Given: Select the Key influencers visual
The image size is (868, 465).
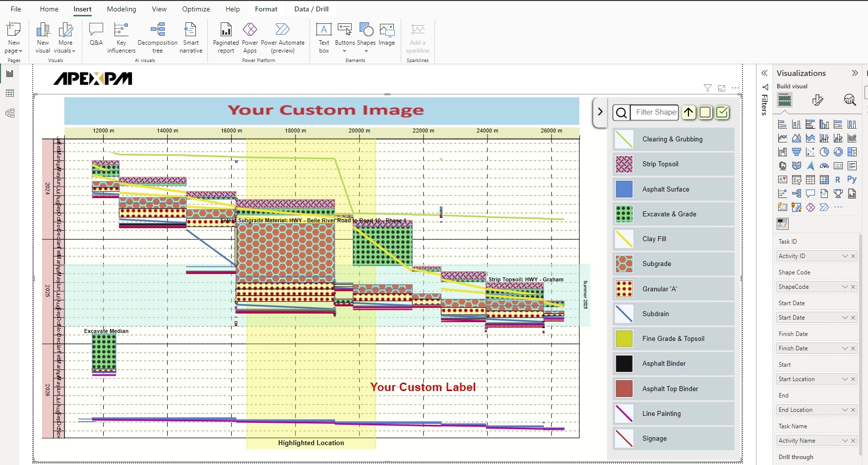Looking at the screenshot, I should (121, 37).
